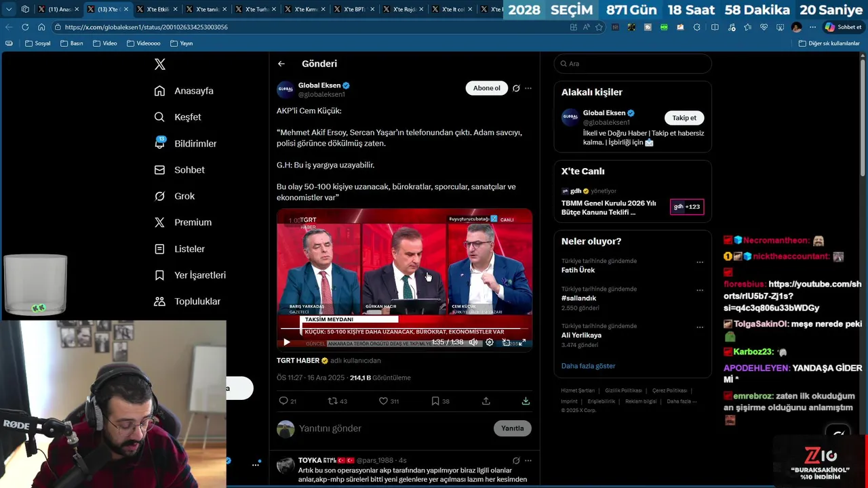Click Sohbet et Copilot button
Screen dimensions: 868x488
[843, 27]
